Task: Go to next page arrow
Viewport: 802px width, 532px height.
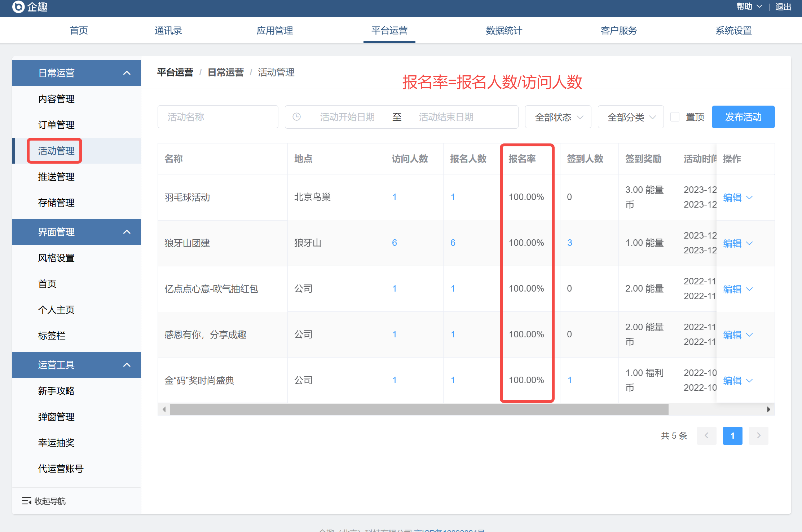Action: point(758,435)
